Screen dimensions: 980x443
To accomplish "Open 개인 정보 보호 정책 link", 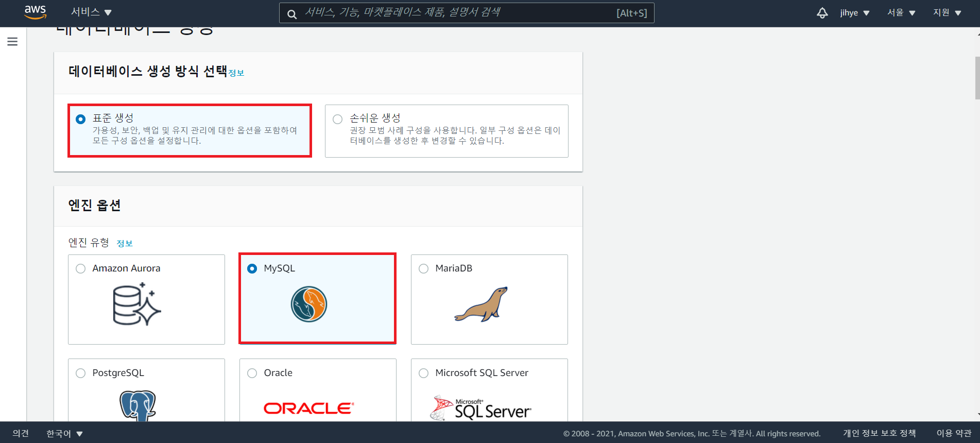I will tap(880, 433).
